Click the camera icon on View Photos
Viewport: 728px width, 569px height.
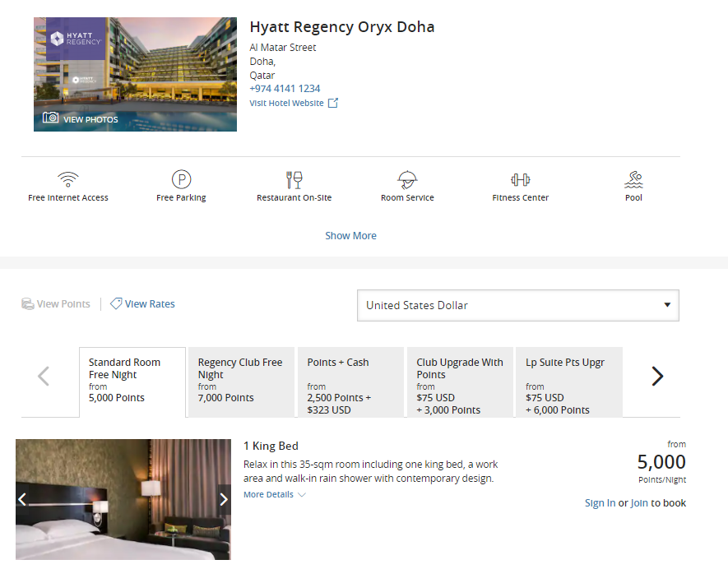(51, 118)
